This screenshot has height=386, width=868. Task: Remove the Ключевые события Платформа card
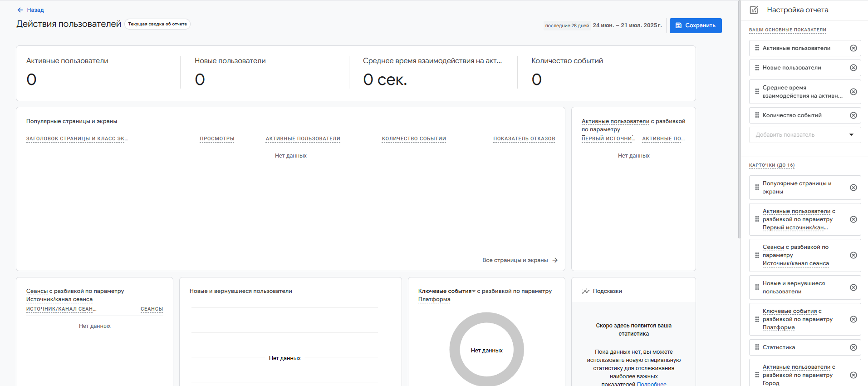pyautogui.click(x=853, y=319)
